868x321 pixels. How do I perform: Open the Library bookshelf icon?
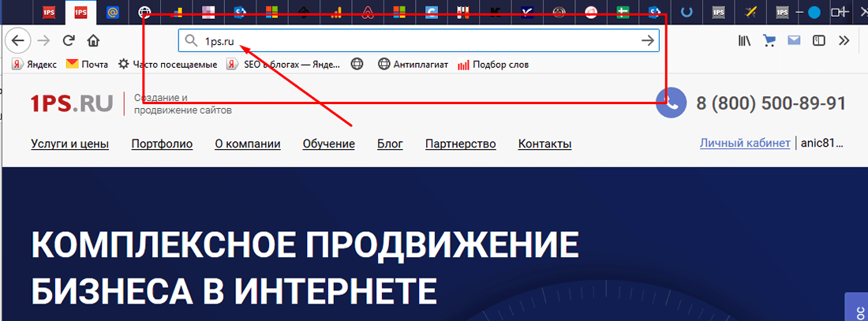744,40
